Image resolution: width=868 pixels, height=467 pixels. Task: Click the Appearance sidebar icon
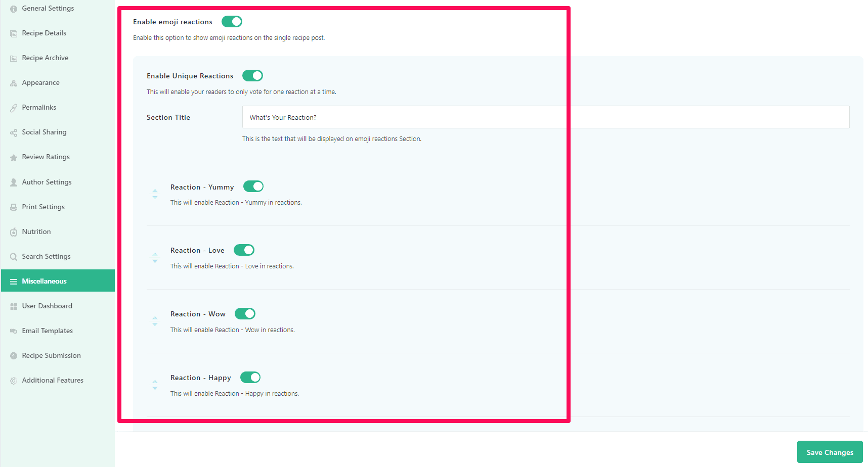pos(14,83)
